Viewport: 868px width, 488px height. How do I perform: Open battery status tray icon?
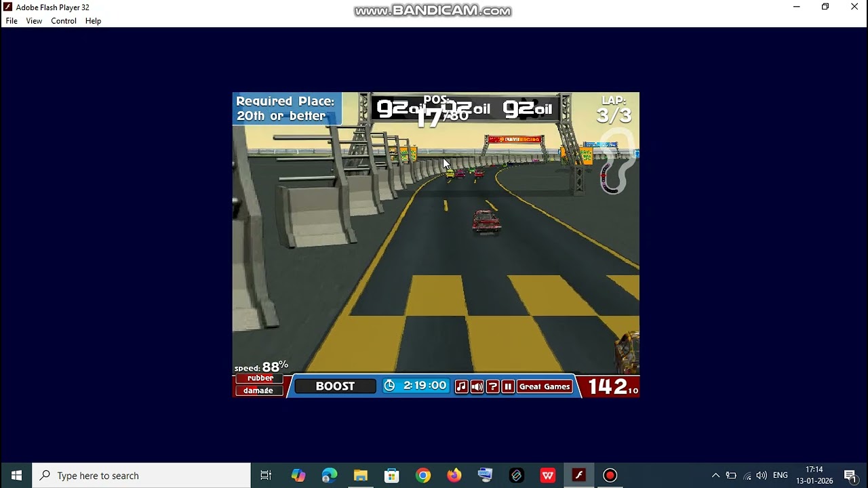click(731, 475)
